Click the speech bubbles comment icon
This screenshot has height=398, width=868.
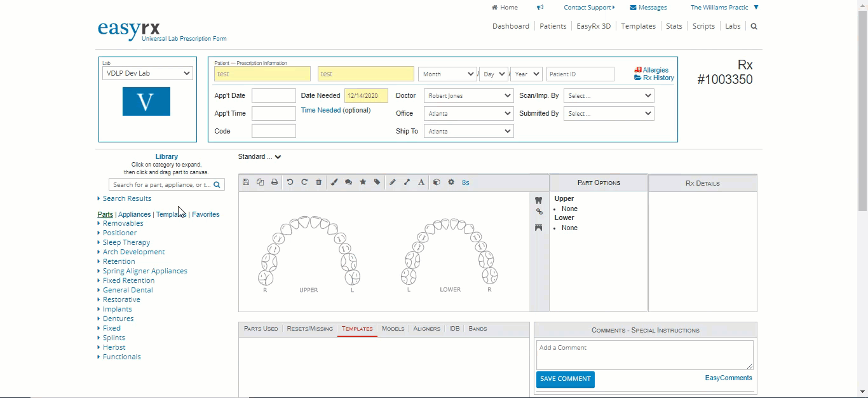(348, 182)
